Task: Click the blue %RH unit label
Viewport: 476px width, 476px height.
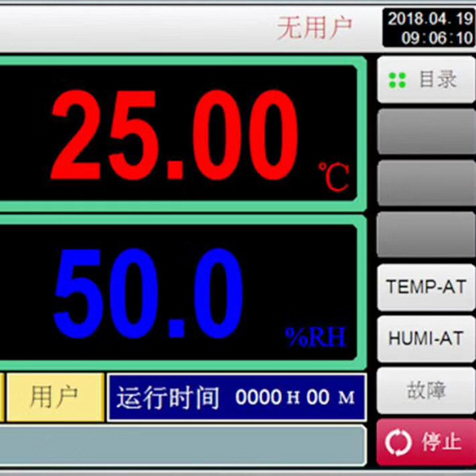Action: 316,337
